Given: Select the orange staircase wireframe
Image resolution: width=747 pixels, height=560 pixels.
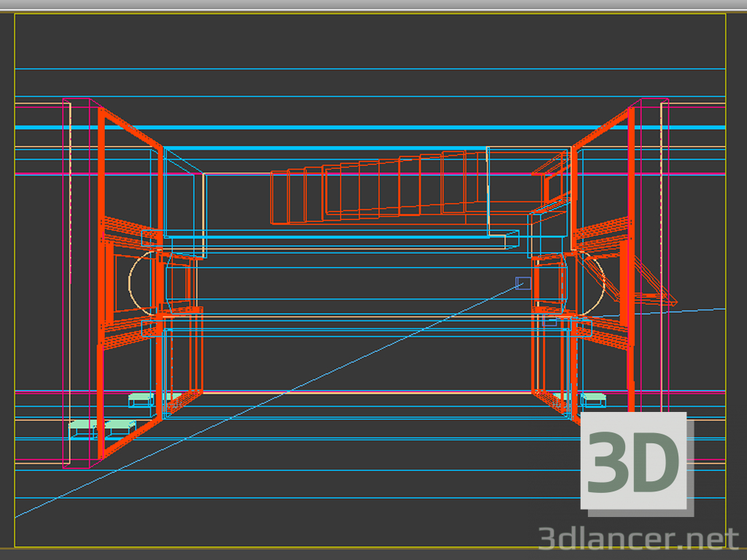Looking at the screenshot, I should (378, 190).
